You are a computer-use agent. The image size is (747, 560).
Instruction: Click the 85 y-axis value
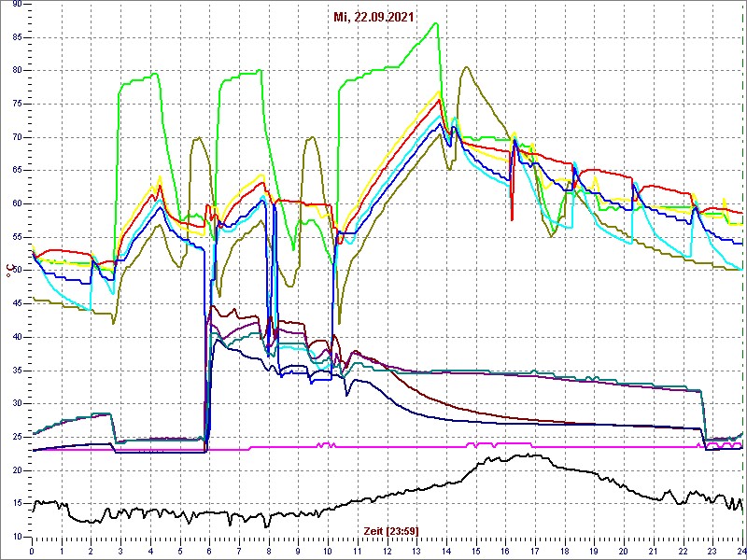pyautogui.click(x=16, y=37)
